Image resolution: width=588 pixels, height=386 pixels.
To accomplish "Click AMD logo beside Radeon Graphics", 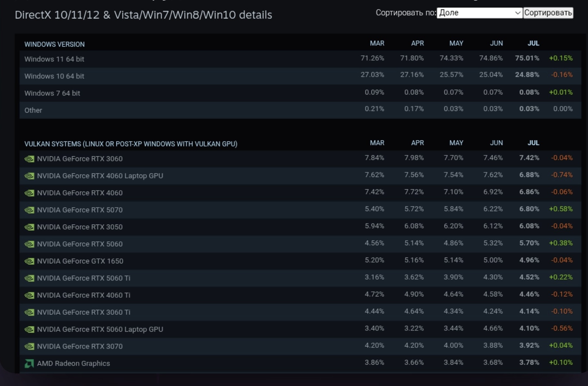I will pyautogui.click(x=29, y=364).
